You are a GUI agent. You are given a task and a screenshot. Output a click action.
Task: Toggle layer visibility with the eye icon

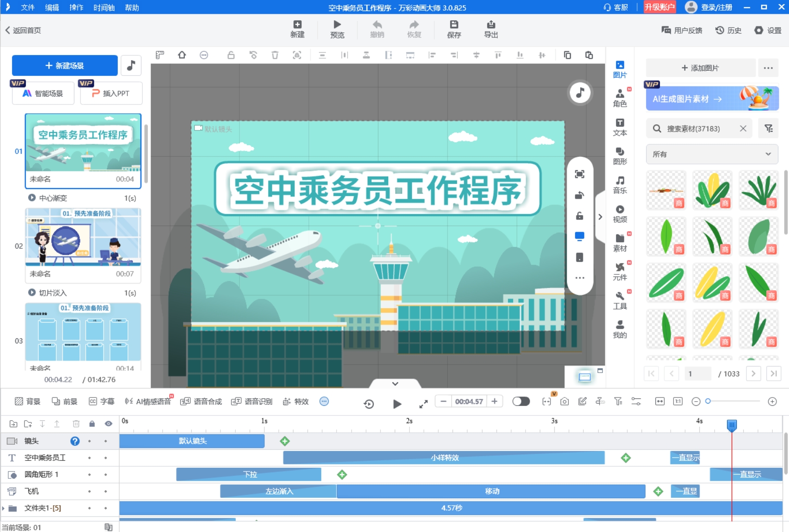[108, 423]
